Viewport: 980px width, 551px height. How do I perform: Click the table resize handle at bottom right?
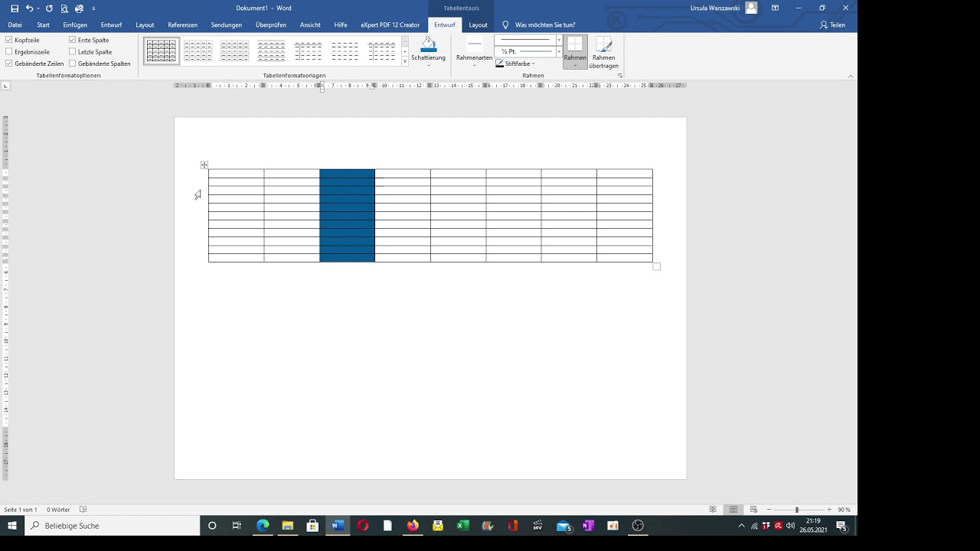click(x=656, y=266)
